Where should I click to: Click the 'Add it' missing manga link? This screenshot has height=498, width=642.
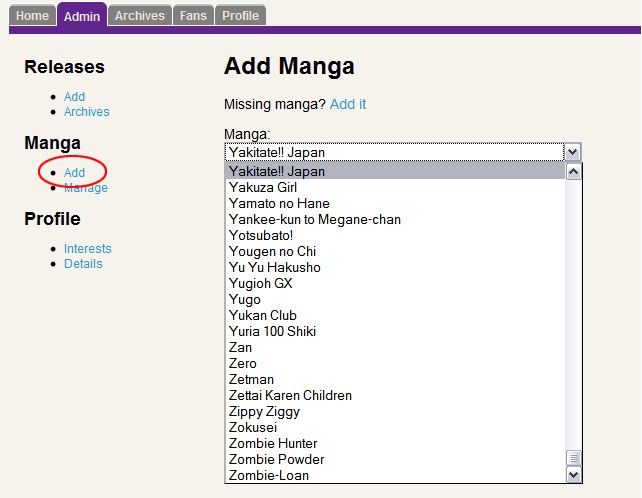click(x=348, y=104)
